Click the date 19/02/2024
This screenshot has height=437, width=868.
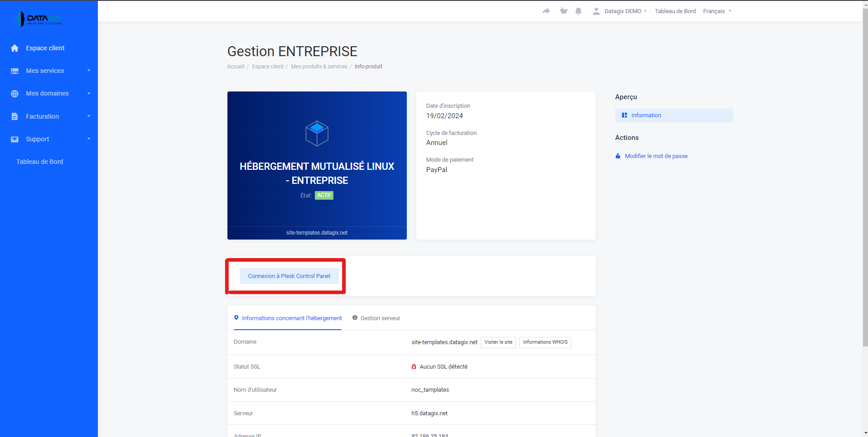pyautogui.click(x=444, y=116)
